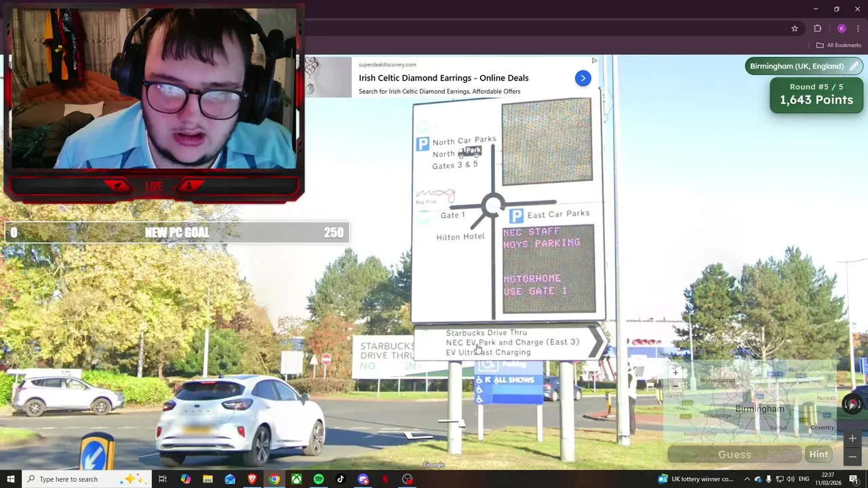
Task: Open the UK lottery winner news widget
Action: click(x=696, y=479)
